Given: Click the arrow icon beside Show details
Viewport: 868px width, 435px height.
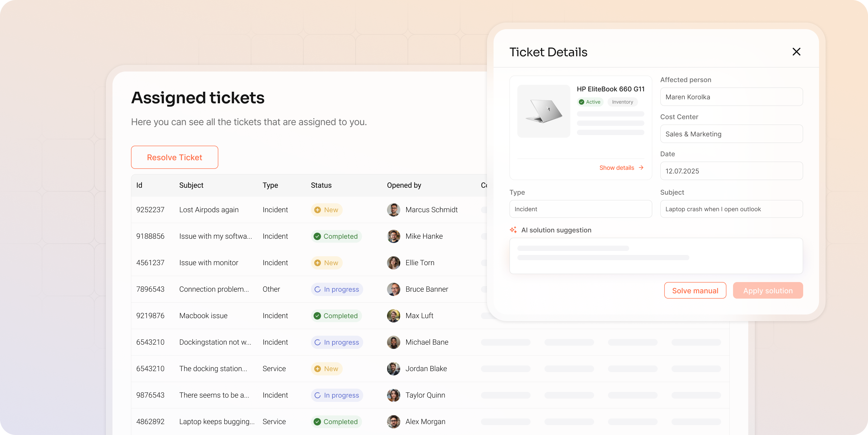Looking at the screenshot, I should [641, 168].
